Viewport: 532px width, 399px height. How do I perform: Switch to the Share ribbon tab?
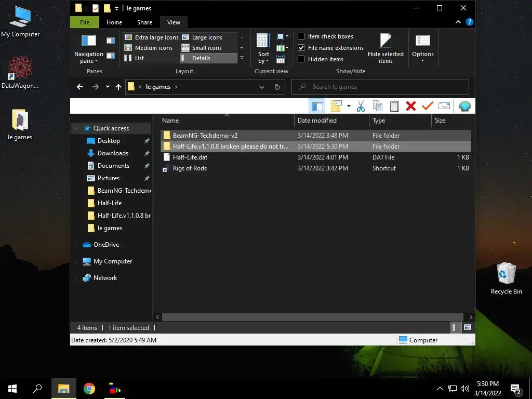click(144, 22)
